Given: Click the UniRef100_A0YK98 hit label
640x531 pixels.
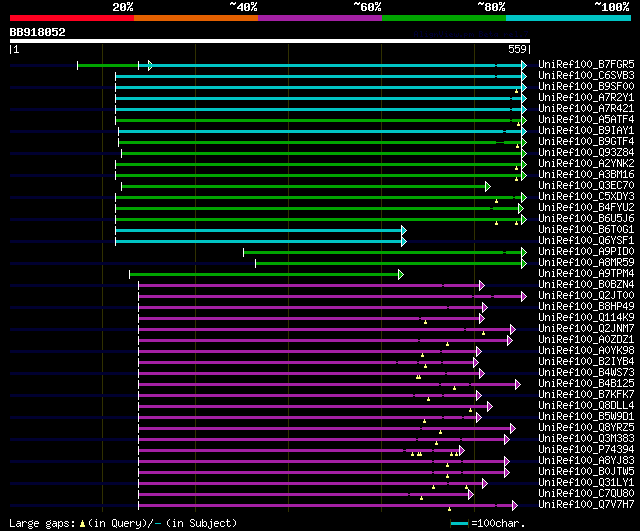Looking at the screenshot, I should pos(586,351).
